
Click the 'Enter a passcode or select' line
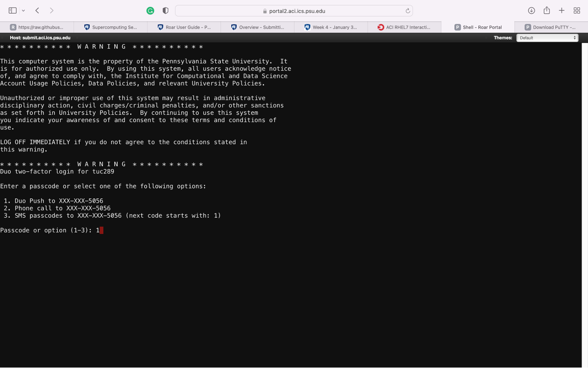point(103,186)
